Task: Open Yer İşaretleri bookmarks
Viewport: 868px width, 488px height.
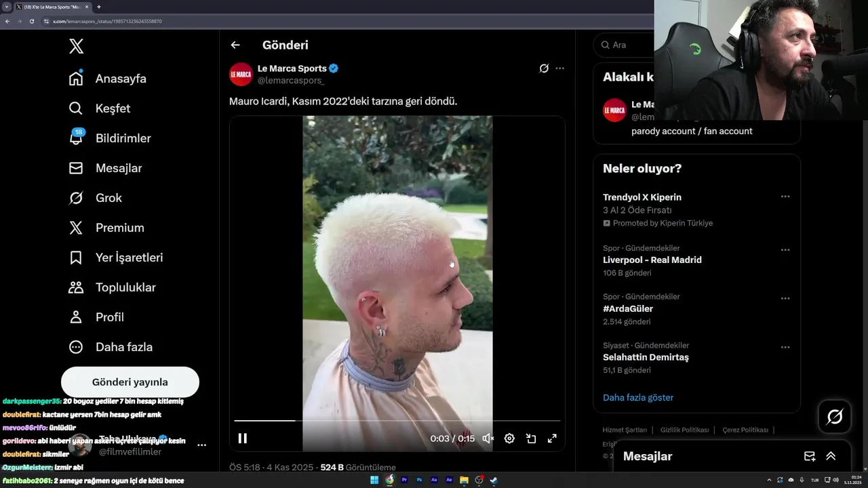Action: pyautogui.click(x=116, y=258)
